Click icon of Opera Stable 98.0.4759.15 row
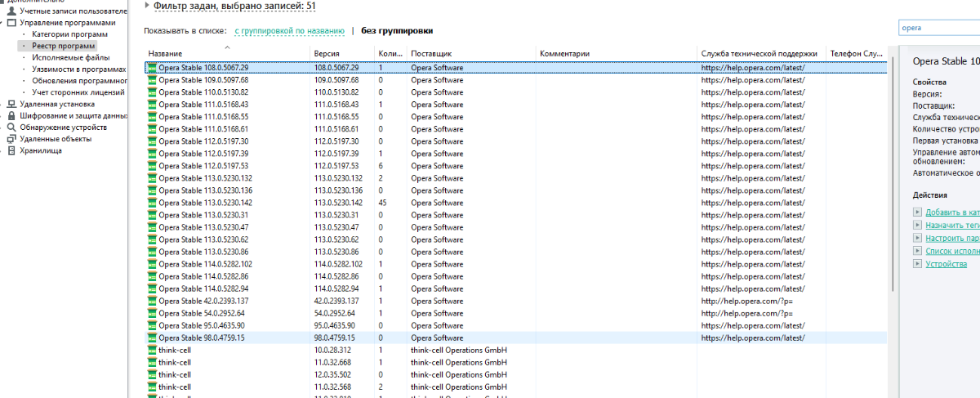The image size is (980, 398). (152, 338)
